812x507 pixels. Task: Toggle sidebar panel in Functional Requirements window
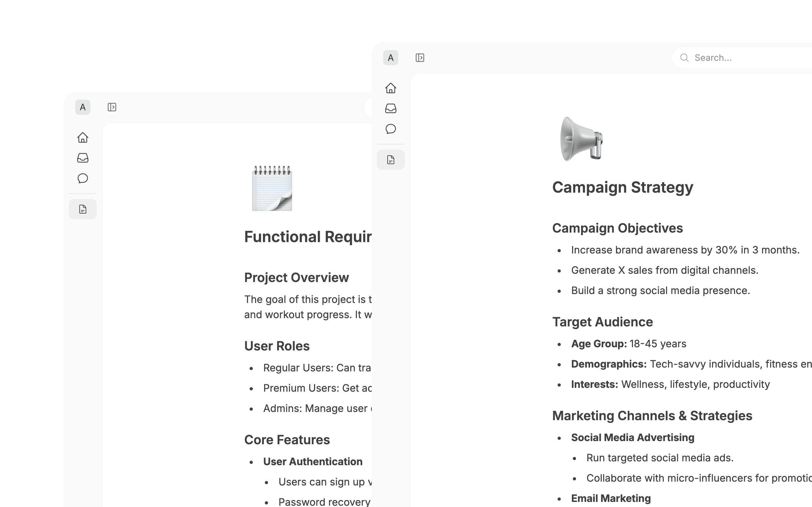click(x=112, y=107)
